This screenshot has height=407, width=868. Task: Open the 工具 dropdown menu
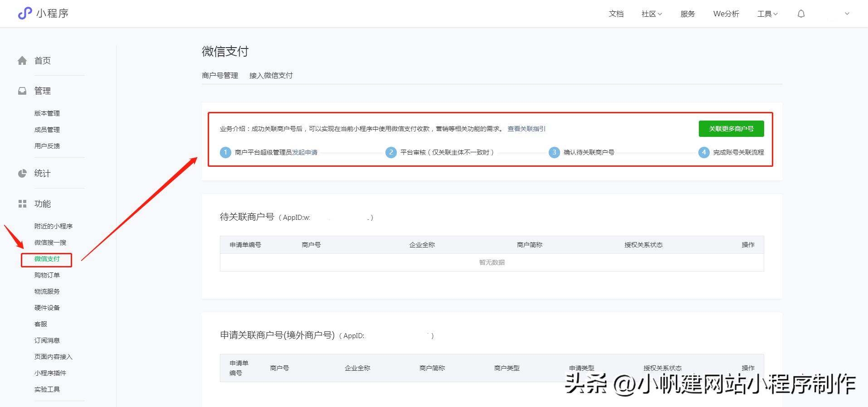[767, 14]
